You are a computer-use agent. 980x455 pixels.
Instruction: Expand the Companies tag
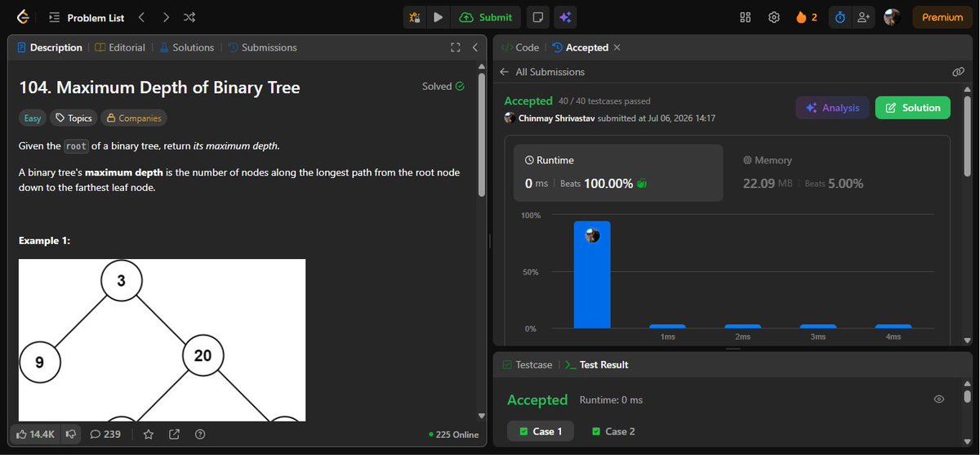(x=134, y=118)
